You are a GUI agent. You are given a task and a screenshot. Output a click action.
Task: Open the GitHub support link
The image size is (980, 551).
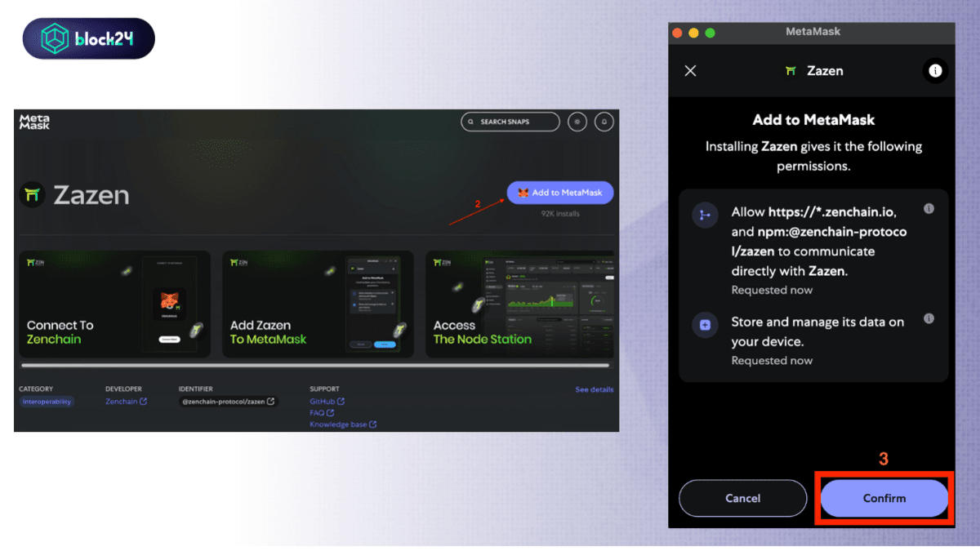[x=327, y=401]
